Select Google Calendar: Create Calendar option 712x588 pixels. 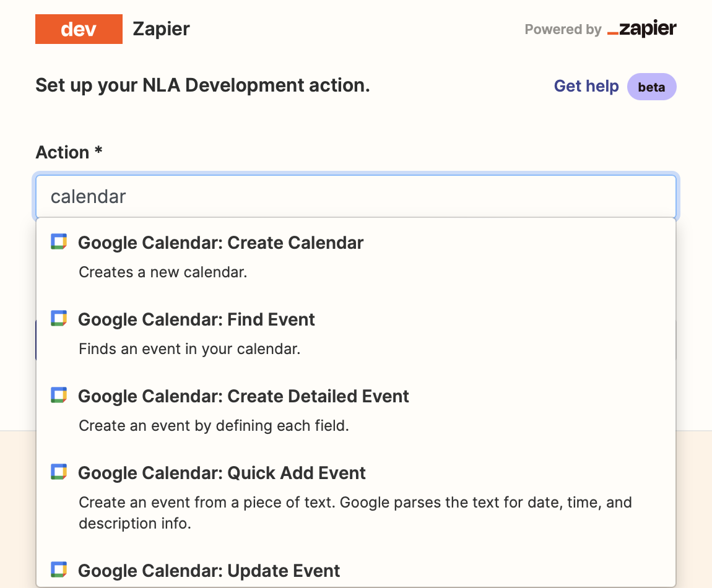click(x=356, y=256)
